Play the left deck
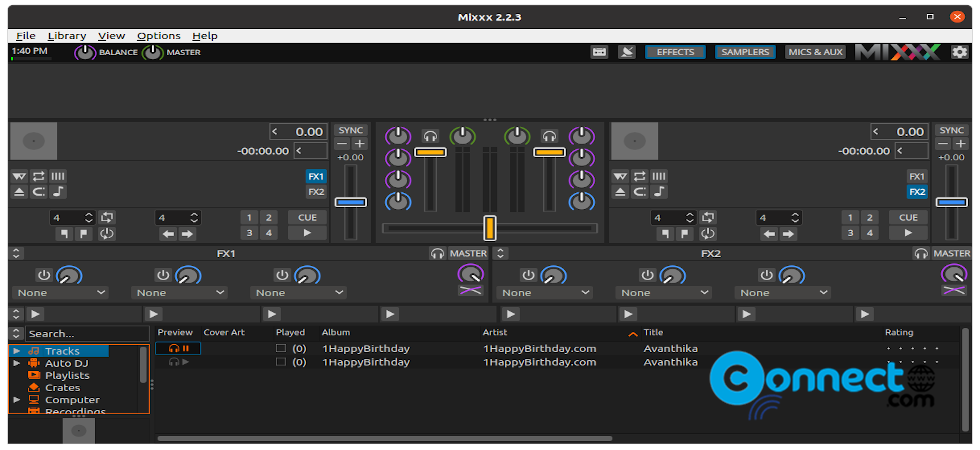The width and height of the screenshot is (980, 450). tap(308, 233)
